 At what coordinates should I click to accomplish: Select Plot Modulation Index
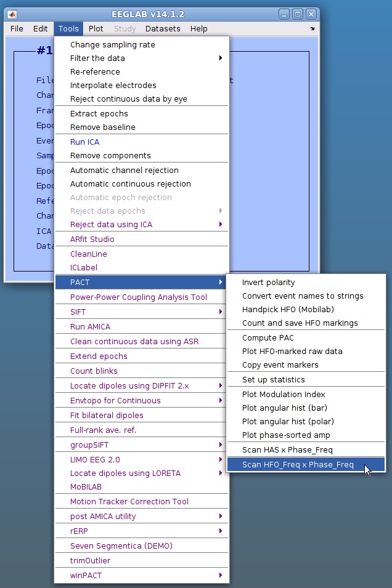coord(284,395)
